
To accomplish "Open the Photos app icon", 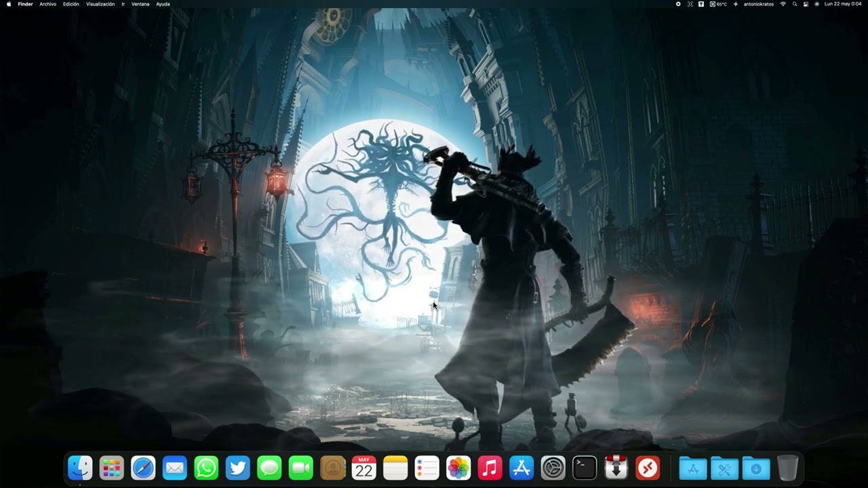I will coord(458,468).
